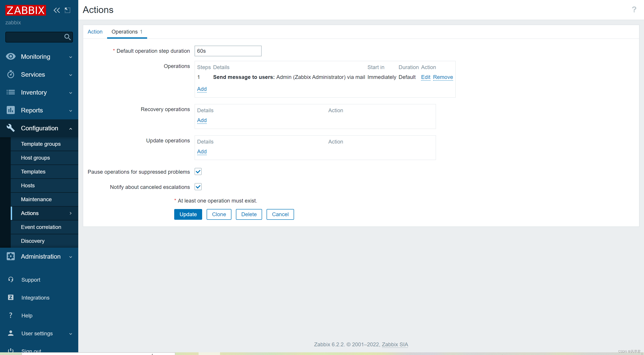
Task: Click the Services stopwatch icon
Action: 11,74
